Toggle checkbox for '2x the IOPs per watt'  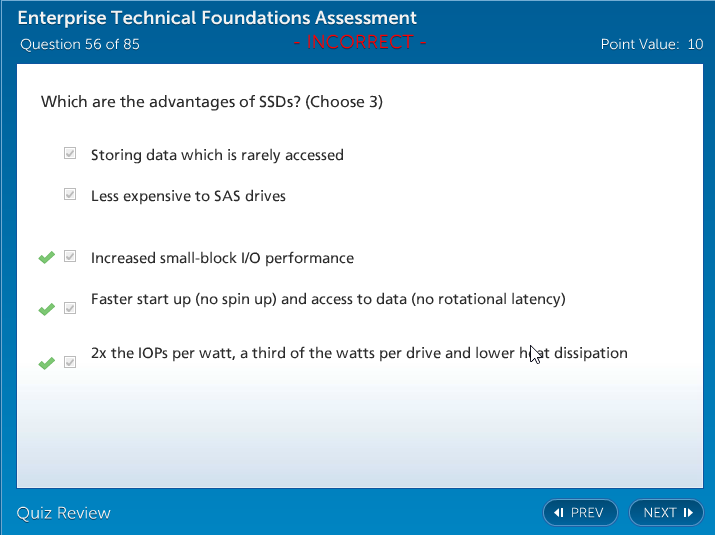point(70,362)
